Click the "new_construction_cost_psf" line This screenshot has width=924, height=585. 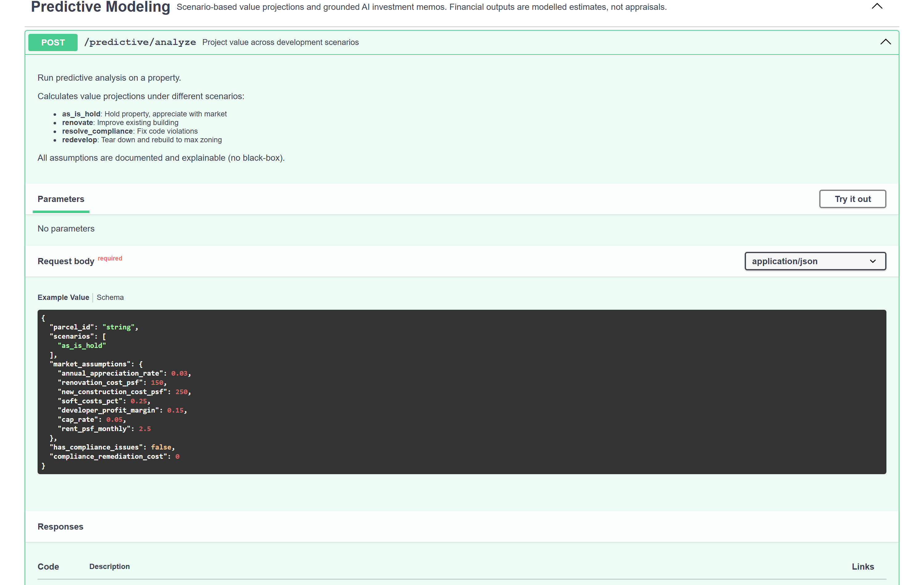pyautogui.click(x=124, y=392)
